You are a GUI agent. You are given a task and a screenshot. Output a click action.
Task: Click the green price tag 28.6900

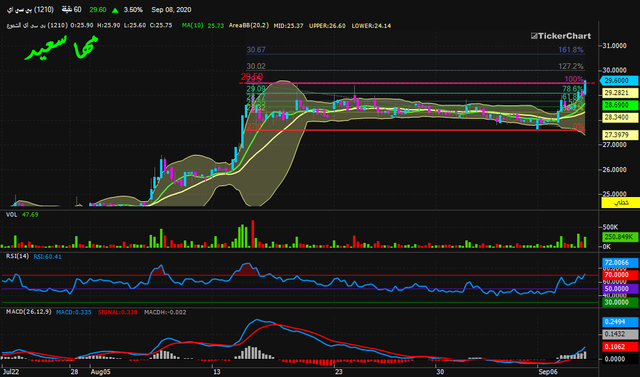click(x=620, y=105)
